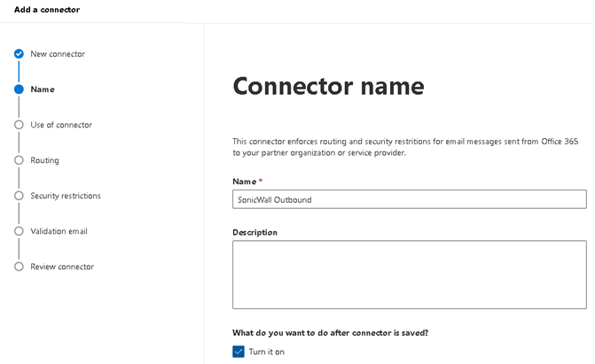Viewport: 595px width, 364px height.
Task: Click the Validation email step circle
Action: [x=19, y=231]
